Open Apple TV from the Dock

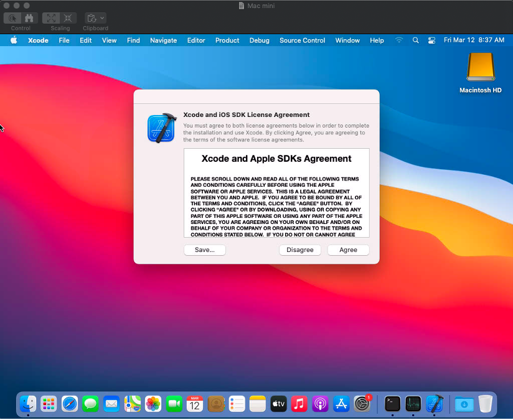click(x=278, y=404)
